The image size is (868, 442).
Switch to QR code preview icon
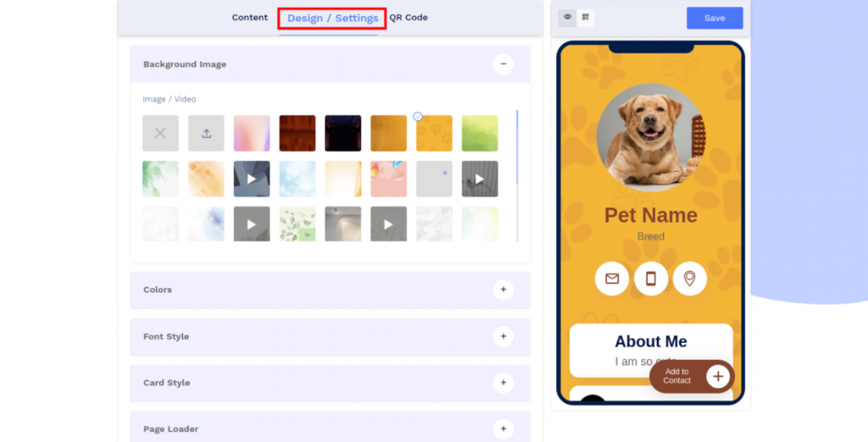point(586,18)
